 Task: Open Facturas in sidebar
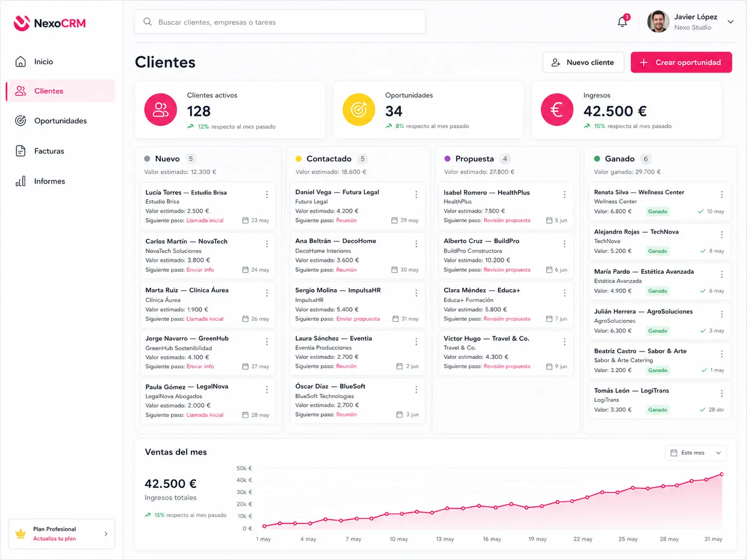coord(60,151)
